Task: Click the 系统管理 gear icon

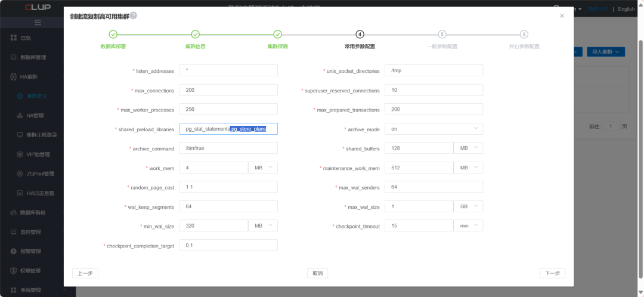Action: click(14, 290)
